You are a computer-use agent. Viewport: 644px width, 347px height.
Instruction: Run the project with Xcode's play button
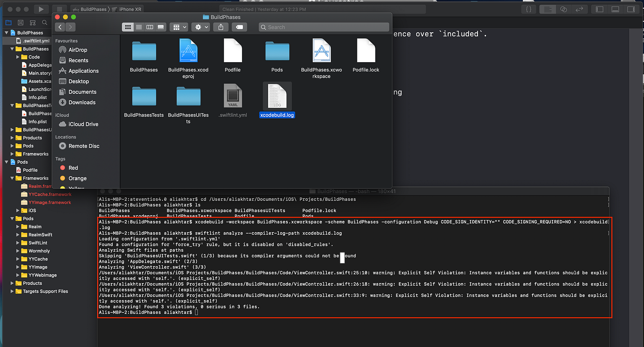pos(41,9)
